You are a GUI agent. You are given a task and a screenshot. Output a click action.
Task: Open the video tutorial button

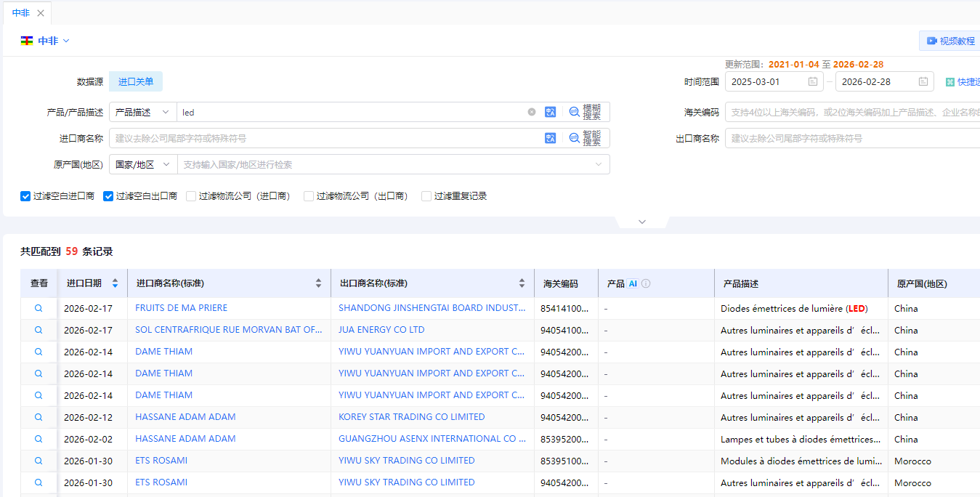pyautogui.click(x=950, y=41)
